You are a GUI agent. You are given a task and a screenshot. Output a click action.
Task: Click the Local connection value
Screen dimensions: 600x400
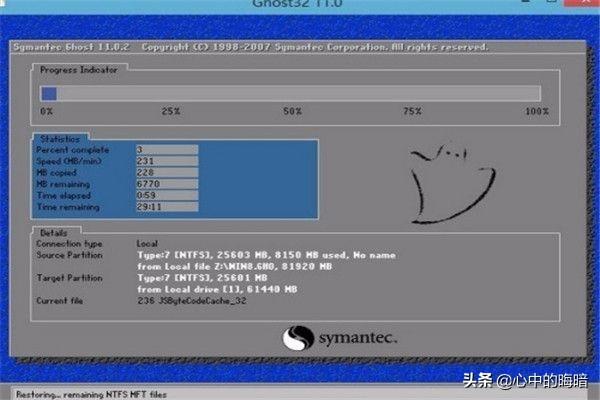pos(147,244)
